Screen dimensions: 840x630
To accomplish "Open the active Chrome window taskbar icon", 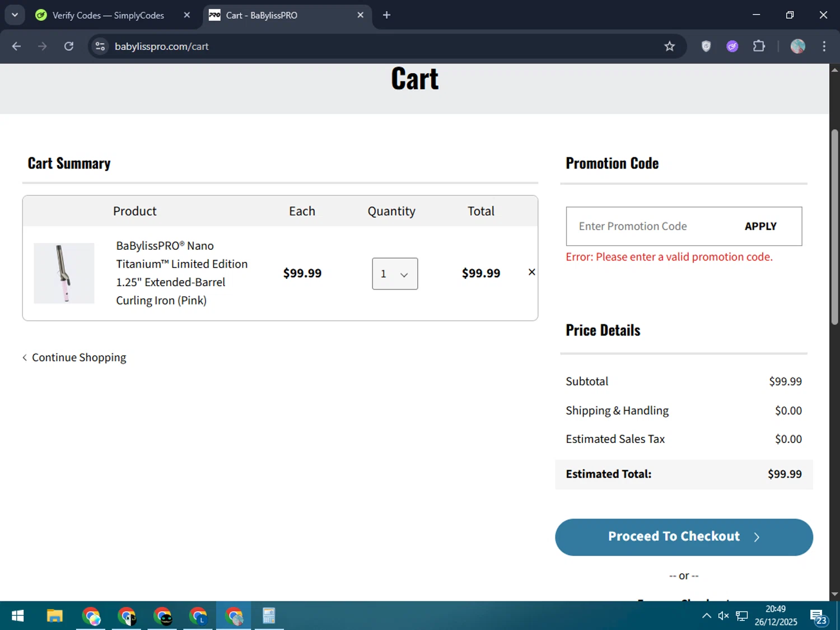I will tap(234, 616).
